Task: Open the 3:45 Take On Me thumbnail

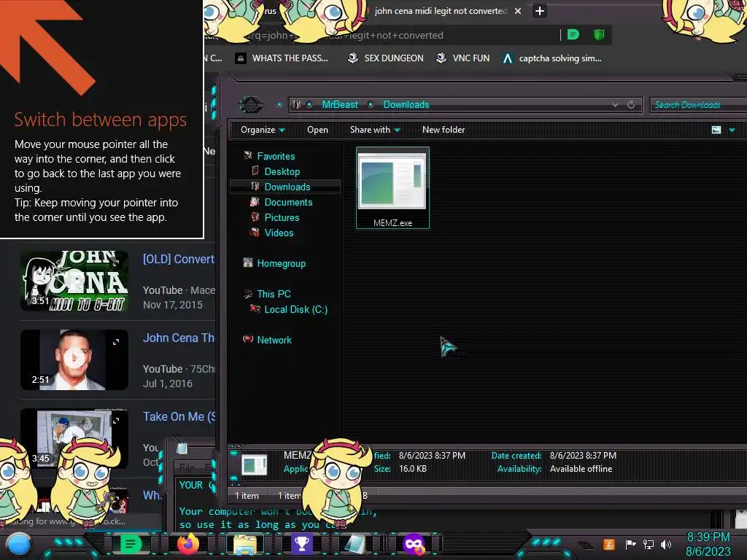Action: pyautogui.click(x=74, y=438)
